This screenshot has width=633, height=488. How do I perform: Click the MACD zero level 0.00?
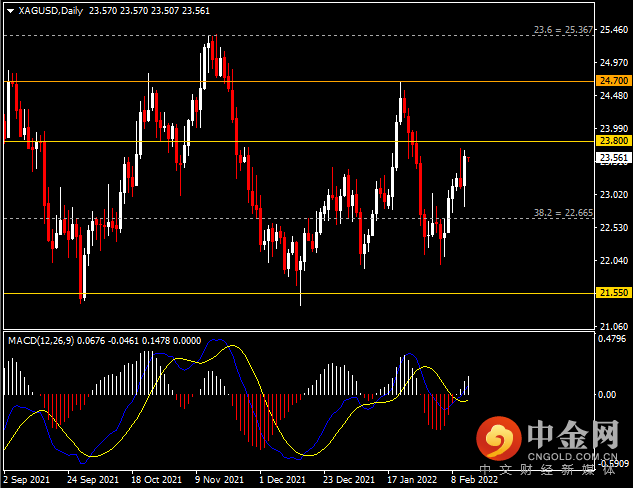point(607,394)
